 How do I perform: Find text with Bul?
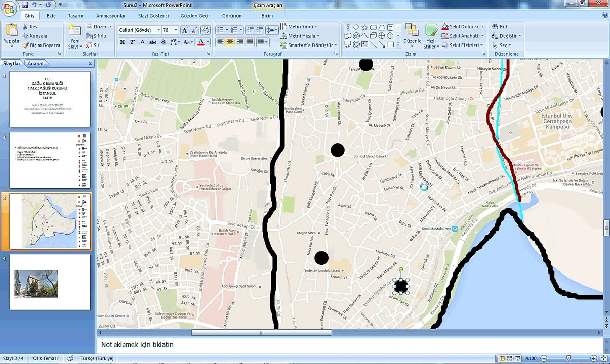tap(499, 27)
